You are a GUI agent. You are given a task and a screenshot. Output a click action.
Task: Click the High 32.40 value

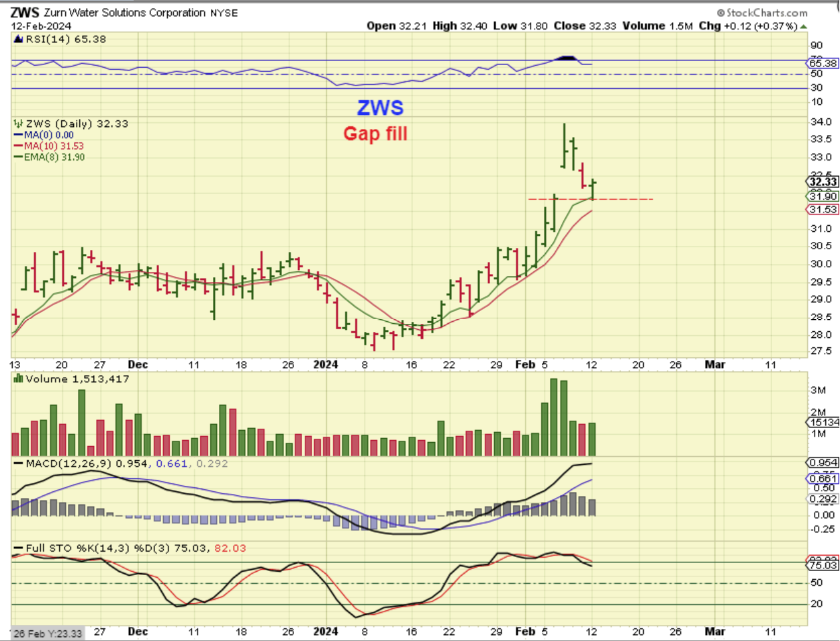[x=460, y=26]
